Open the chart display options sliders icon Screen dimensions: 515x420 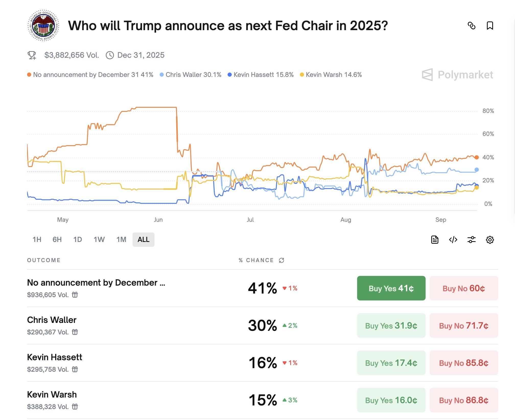coord(472,240)
